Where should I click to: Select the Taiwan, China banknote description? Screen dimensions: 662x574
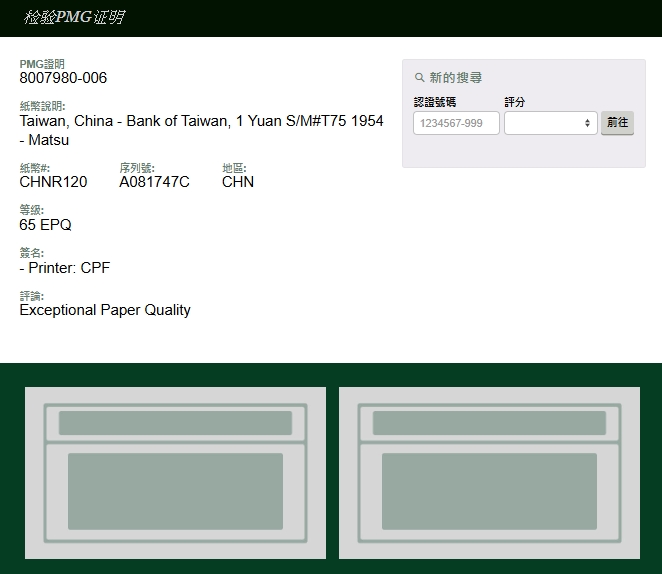(201, 130)
